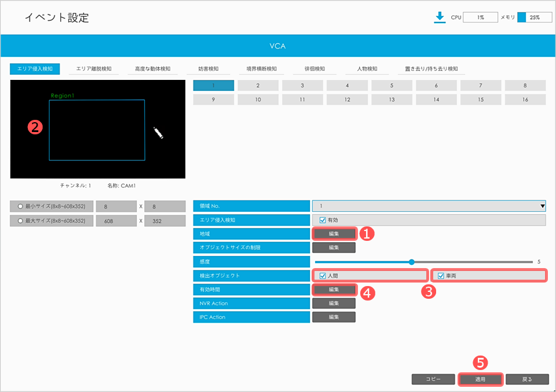Select the 最小サイズ radio button
Image resolution: width=556 pixels, height=392 pixels.
click(21, 206)
